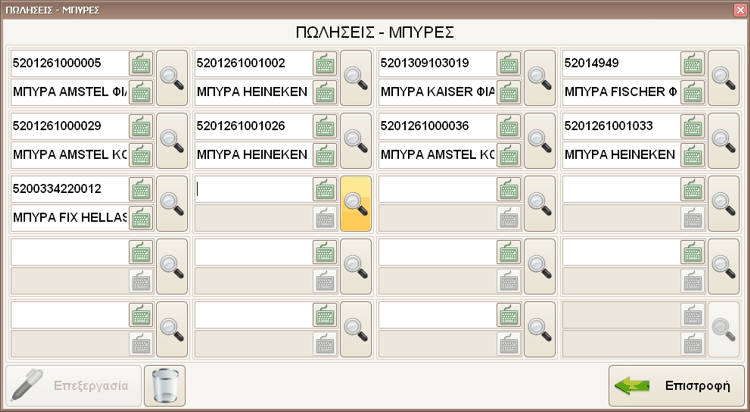Open keyboard for barcode 52014949
Viewport: 750px width, 412px height.
[x=693, y=63]
